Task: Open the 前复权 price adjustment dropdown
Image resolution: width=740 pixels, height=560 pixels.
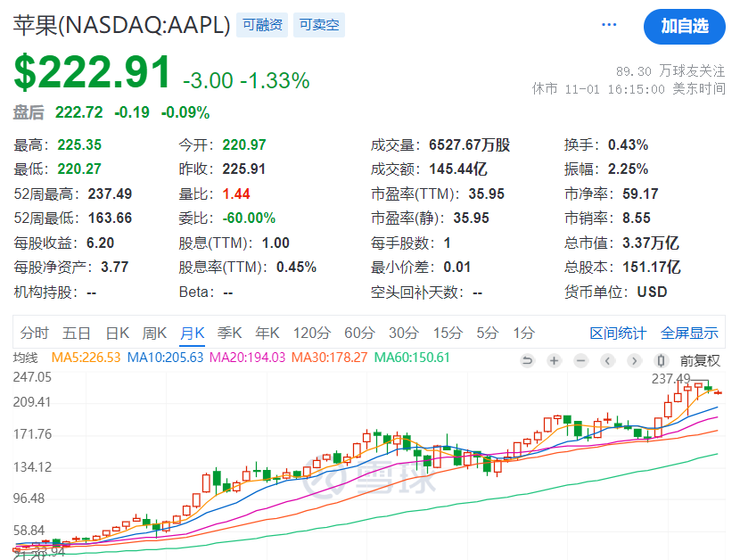Action: pos(699,361)
